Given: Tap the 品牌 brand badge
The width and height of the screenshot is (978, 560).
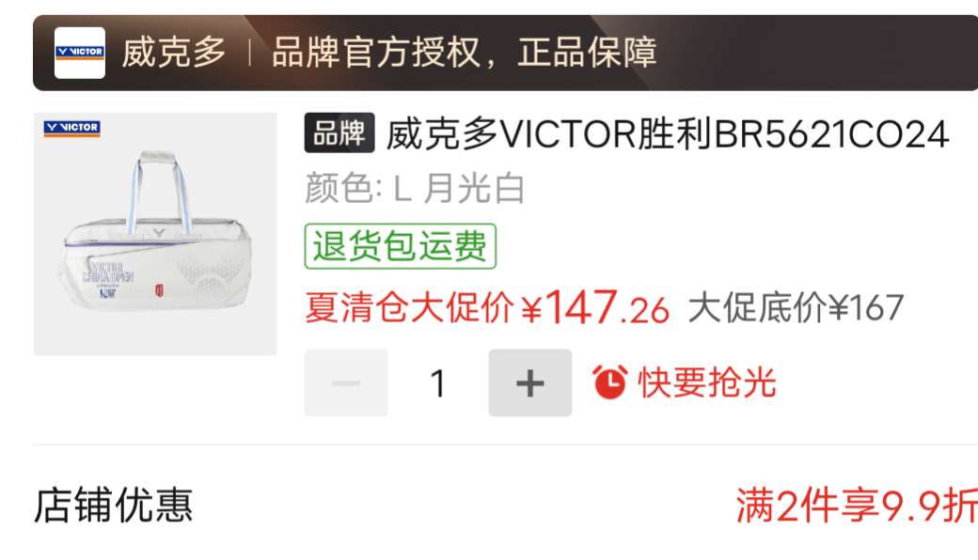Looking at the screenshot, I should pos(339,132).
